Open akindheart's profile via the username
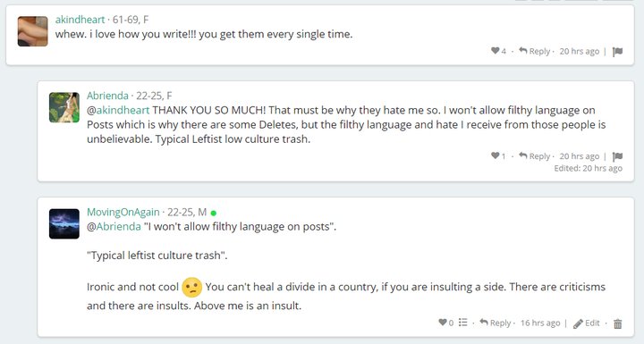This screenshot has width=644, height=344. click(x=80, y=20)
